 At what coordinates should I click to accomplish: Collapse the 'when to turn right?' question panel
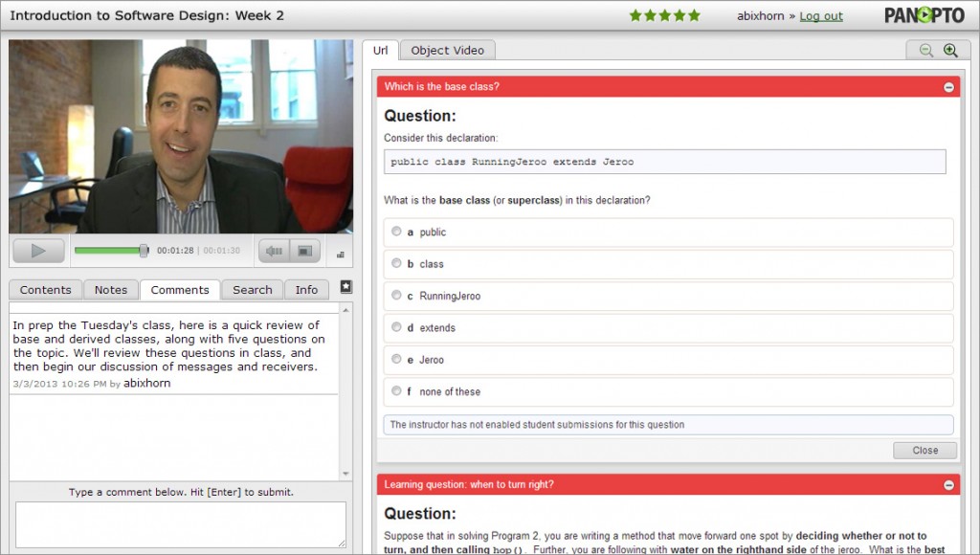point(948,485)
